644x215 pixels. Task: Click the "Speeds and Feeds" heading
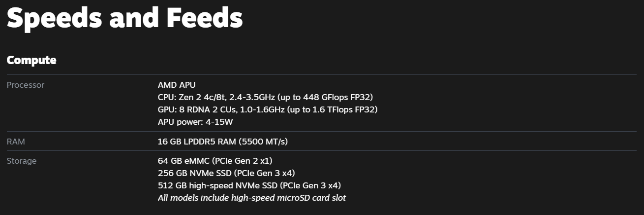124,18
